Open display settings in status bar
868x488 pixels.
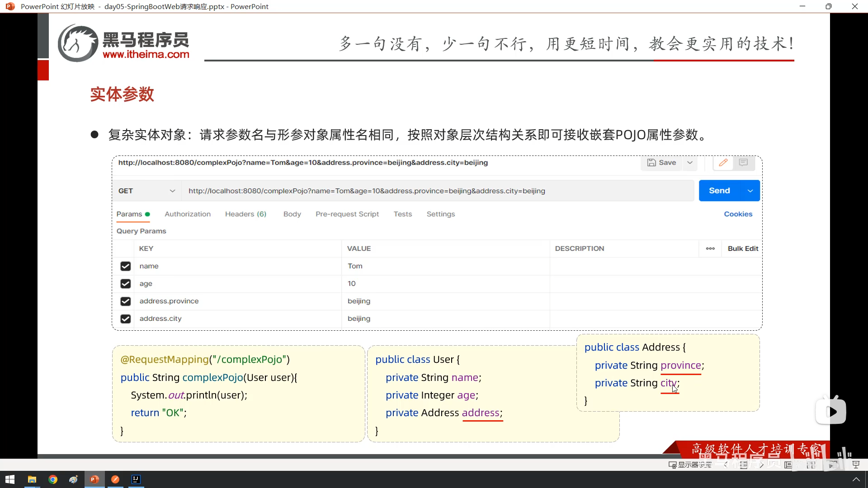690,465
